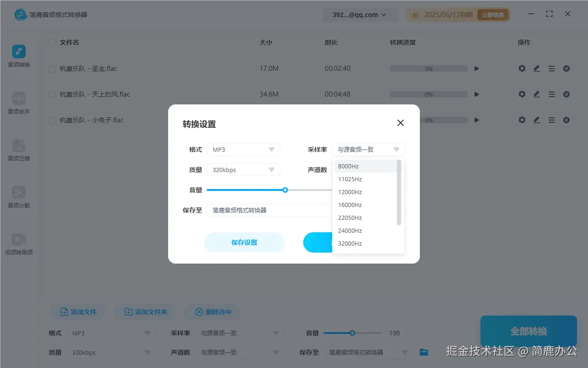Open the 392...@qq.com account menu

(360, 14)
